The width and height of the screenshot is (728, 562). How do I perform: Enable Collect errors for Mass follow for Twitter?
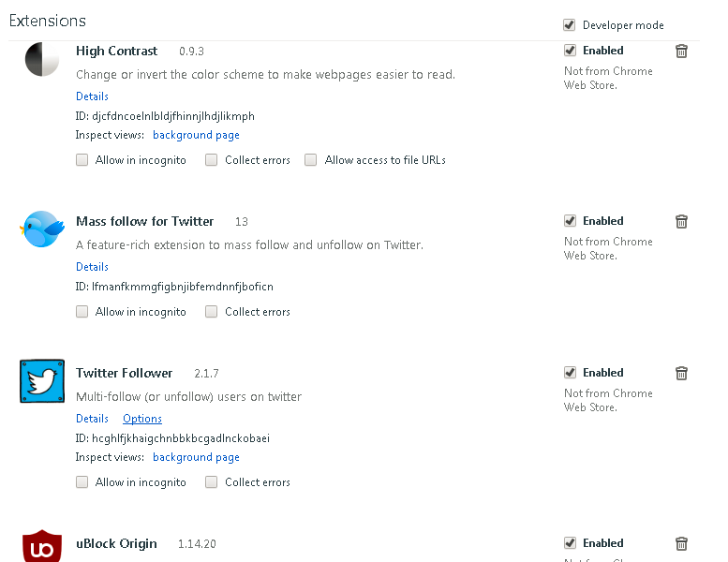(212, 312)
